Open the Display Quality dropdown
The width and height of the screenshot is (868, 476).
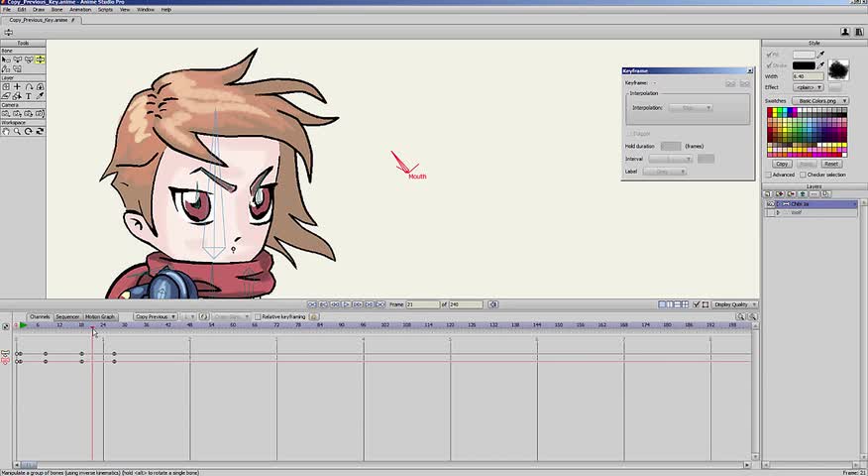tap(734, 304)
